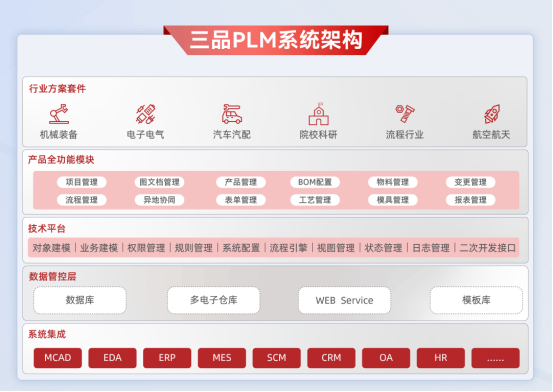The height and width of the screenshot is (392, 553).
Task: Select 二次开发接口 in the tech platform bar
Action: [488, 248]
